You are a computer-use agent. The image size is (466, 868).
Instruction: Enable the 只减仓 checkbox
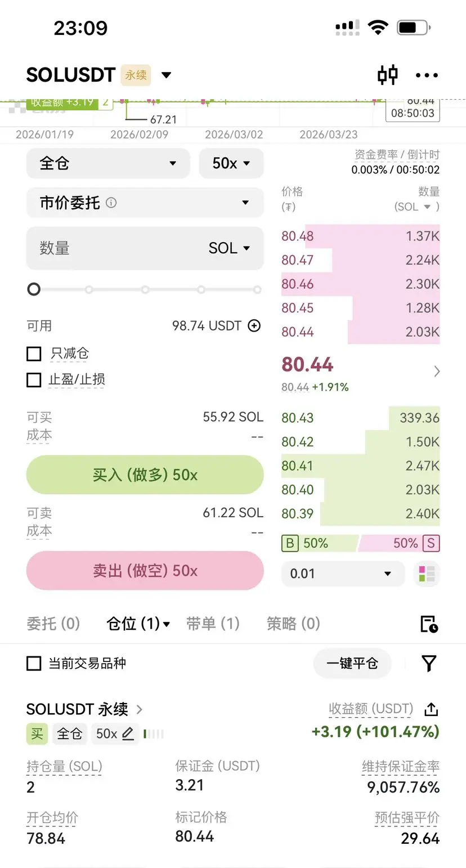point(34,354)
